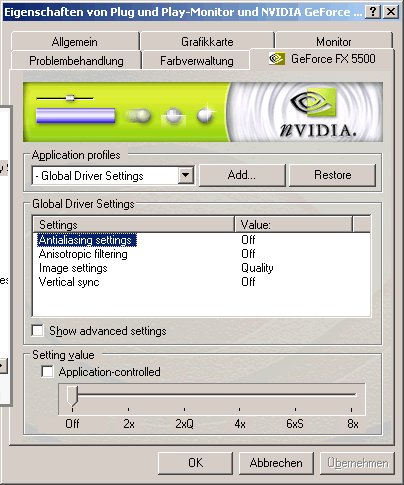
Task: Click the Global Driver Settings combo box
Action: (113, 175)
